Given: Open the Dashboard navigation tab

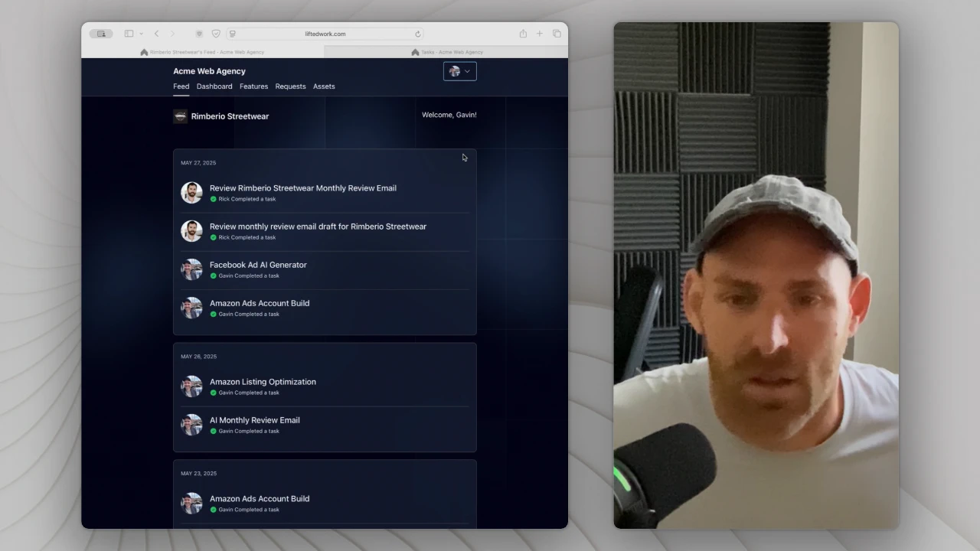Looking at the screenshot, I should [214, 86].
